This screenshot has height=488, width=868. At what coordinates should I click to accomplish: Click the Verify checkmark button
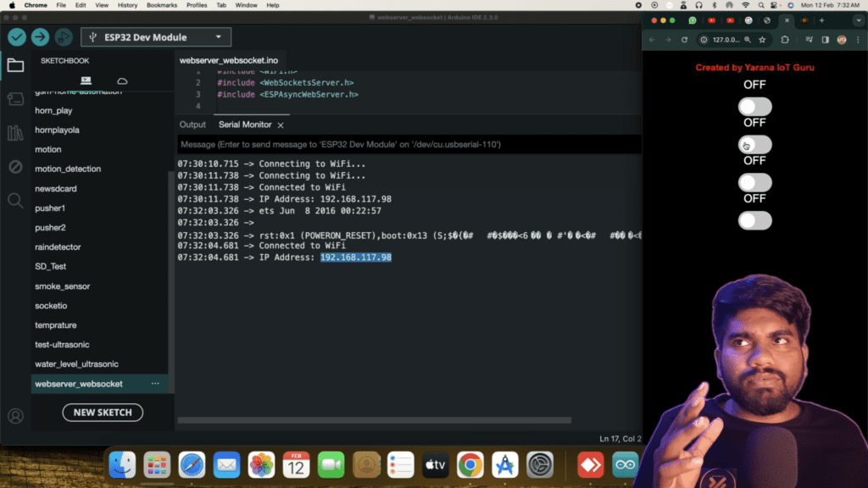(17, 37)
